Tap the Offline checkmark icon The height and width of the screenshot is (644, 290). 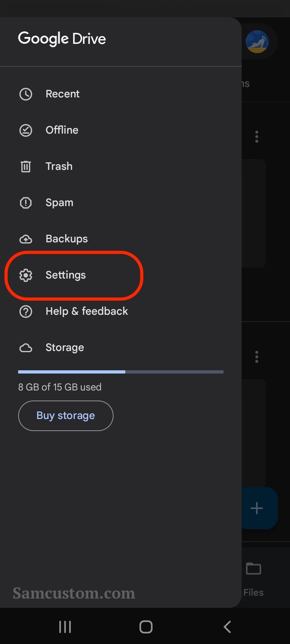[x=26, y=130]
